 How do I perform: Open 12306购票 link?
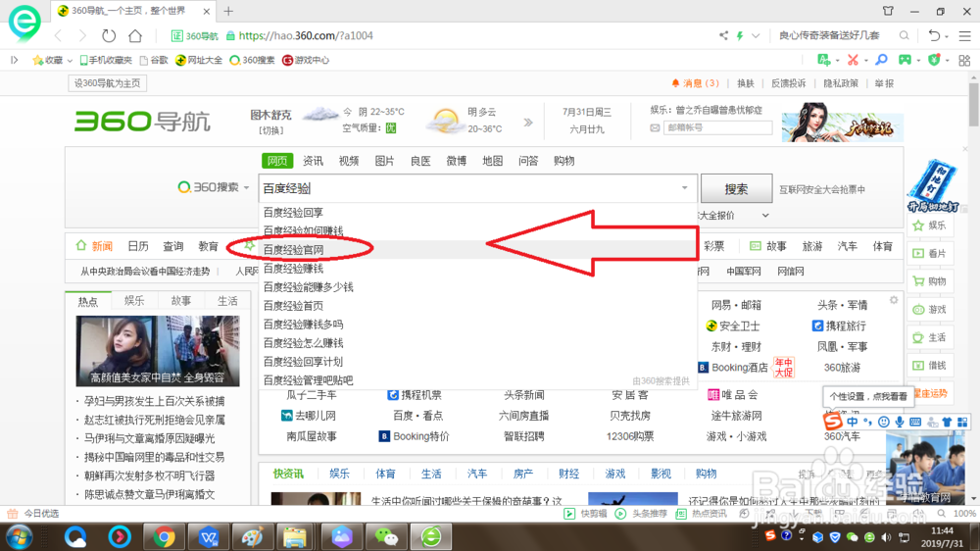coord(630,436)
